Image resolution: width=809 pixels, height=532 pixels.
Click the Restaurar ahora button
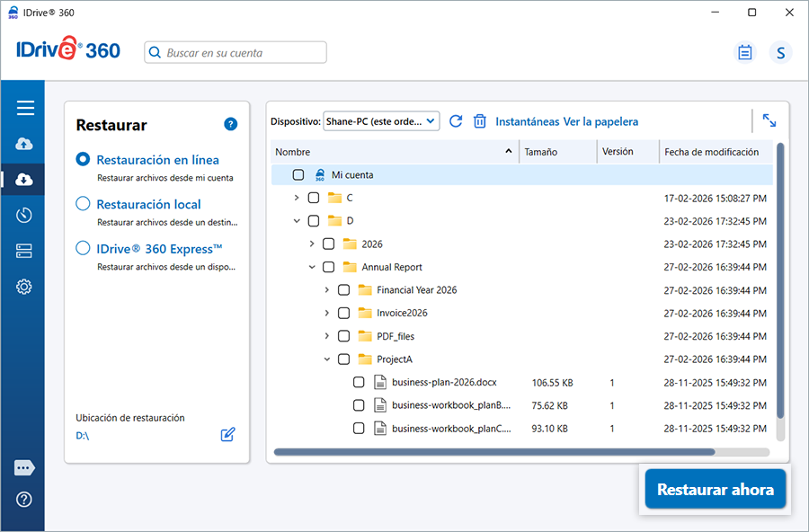[x=715, y=491]
